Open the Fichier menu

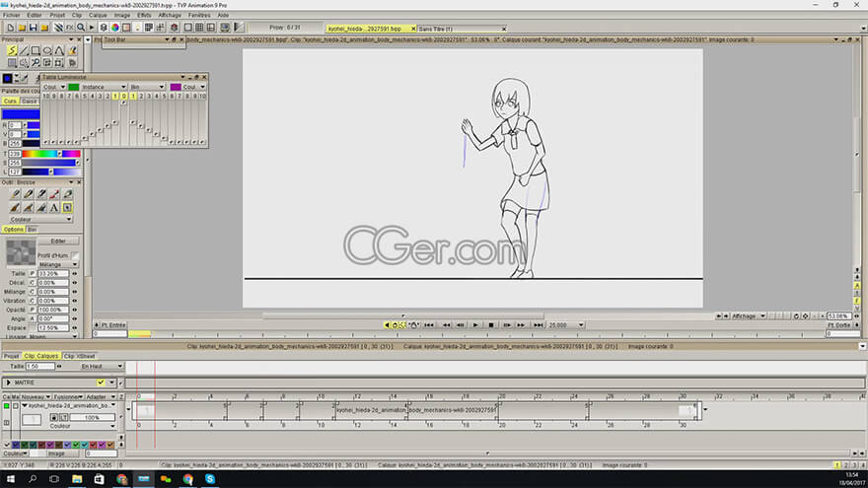pyautogui.click(x=12, y=15)
